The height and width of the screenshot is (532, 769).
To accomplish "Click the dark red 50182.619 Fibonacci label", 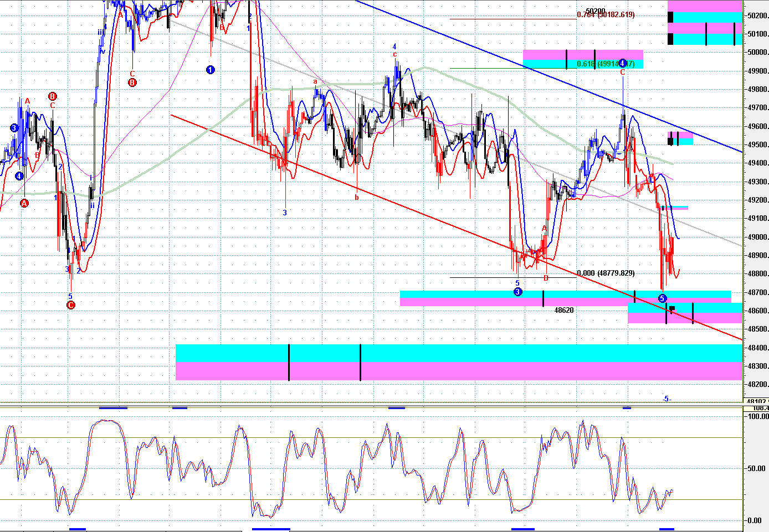I will pos(606,14).
